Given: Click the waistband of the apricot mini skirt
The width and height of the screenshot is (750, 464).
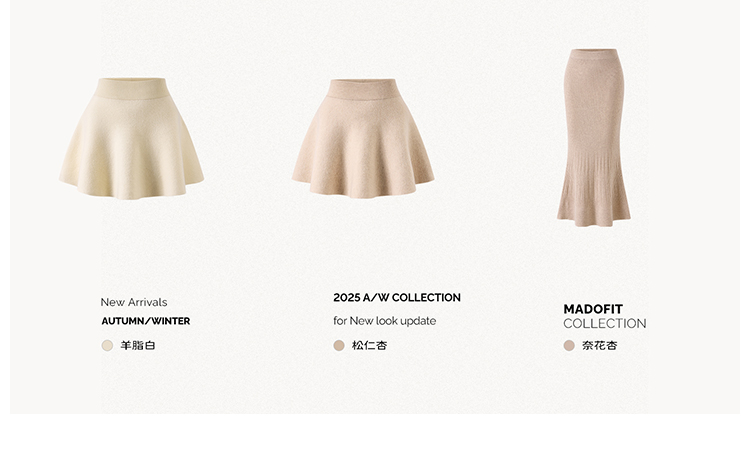Looking at the screenshot, I should 363,89.
